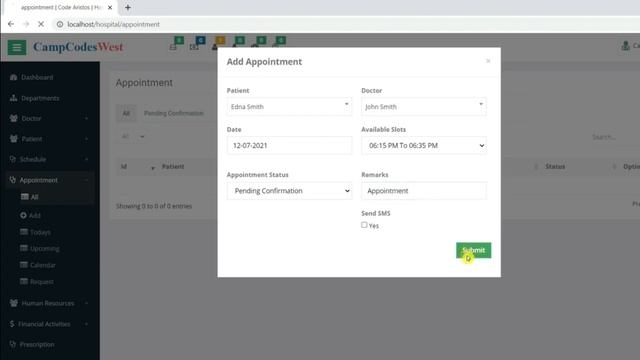Click the site info icon in address bar

click(x=60, y=24)
